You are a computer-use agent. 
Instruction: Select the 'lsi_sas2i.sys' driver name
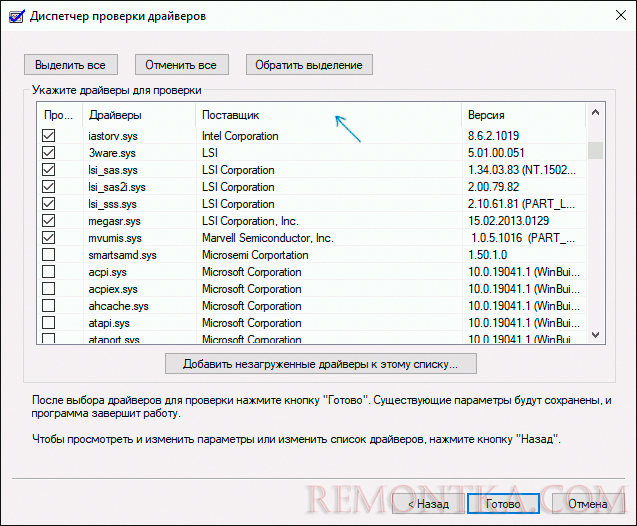pos(117,187)
